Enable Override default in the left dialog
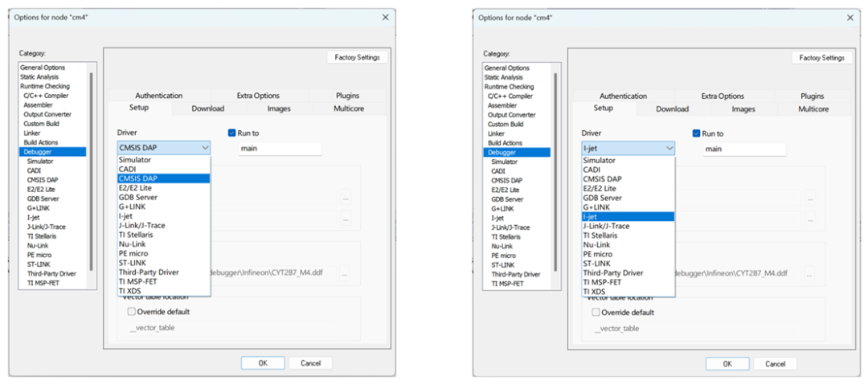Screen dimensions: 868x385 coord(131,311)
